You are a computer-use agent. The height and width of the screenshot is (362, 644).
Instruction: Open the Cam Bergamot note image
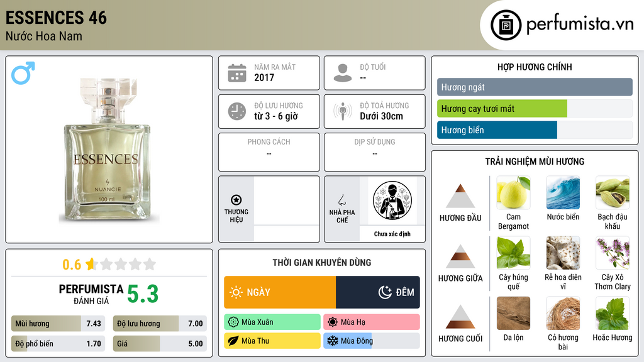(x=513, y=192)
